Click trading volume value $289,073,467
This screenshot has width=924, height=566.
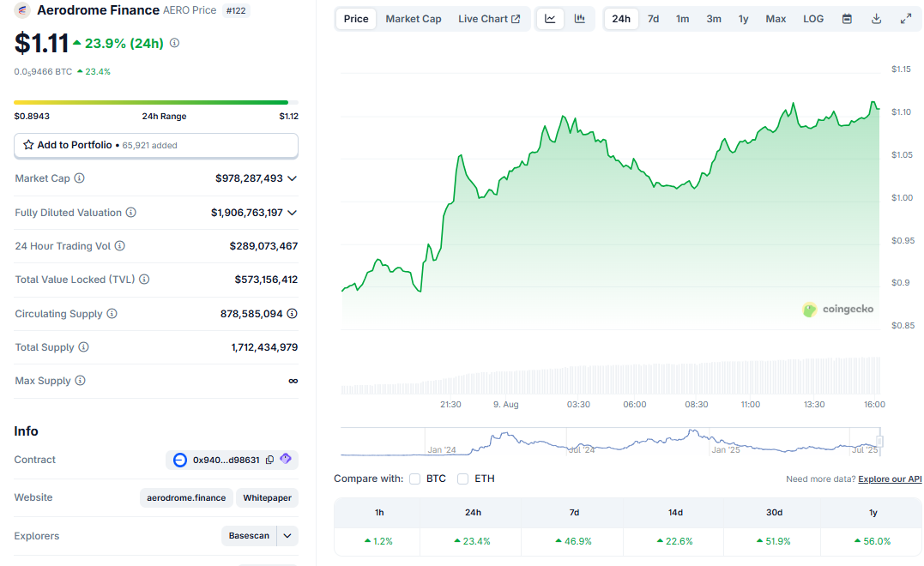tap(263, 246)
